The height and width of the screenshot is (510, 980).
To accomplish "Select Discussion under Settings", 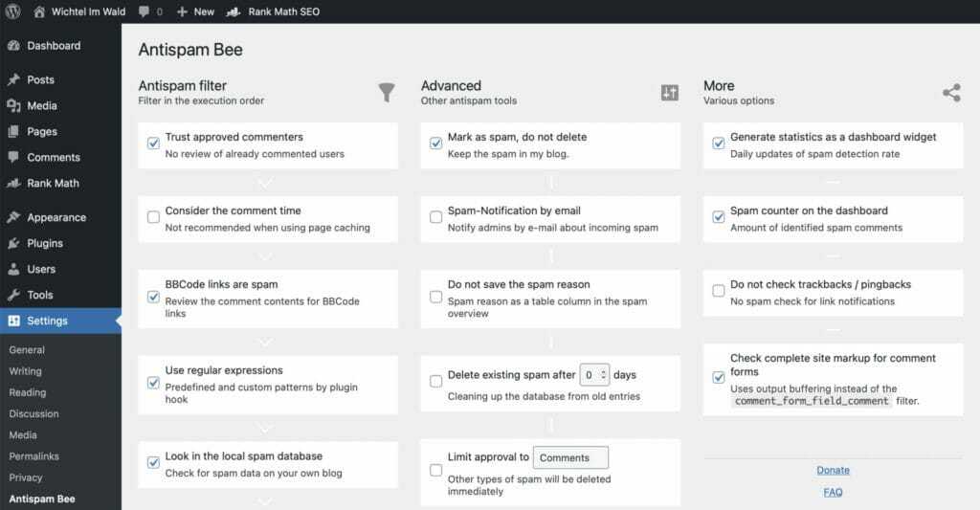I will click(33, 413).
